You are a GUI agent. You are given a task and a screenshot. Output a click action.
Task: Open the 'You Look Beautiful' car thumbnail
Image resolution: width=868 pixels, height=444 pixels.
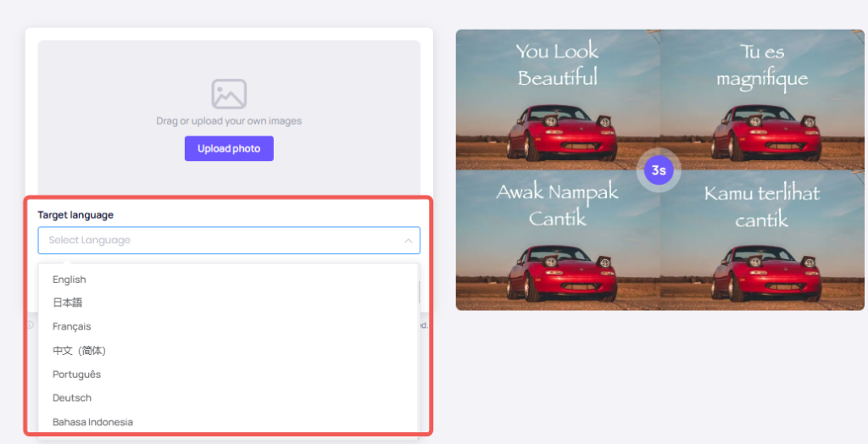pos(558,100)
